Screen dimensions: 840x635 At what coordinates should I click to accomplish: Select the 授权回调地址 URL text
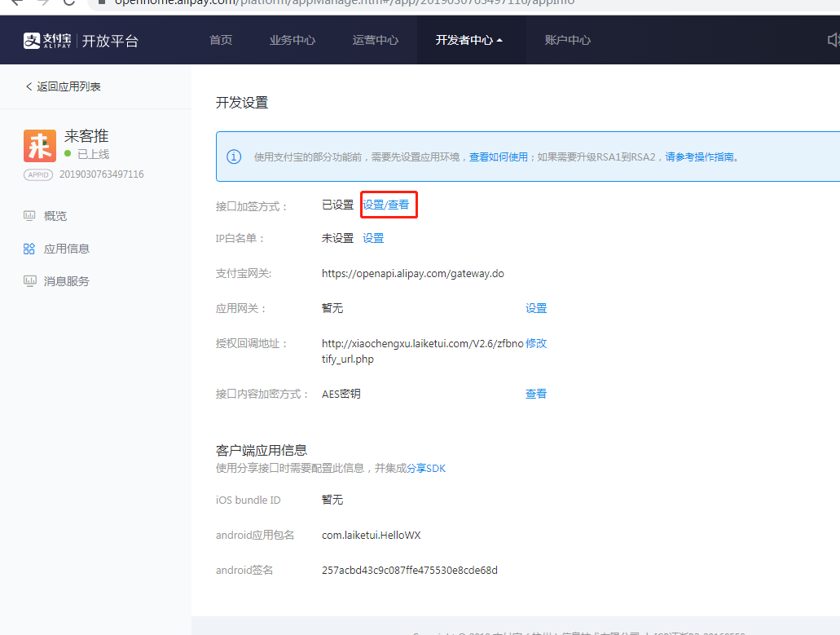pyautogui.click(x=423, y=351)
